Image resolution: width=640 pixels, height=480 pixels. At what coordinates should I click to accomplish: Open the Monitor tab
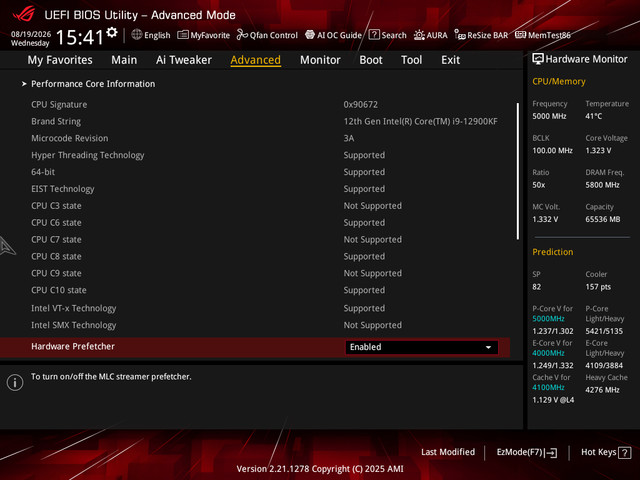(x=320, y=60)
